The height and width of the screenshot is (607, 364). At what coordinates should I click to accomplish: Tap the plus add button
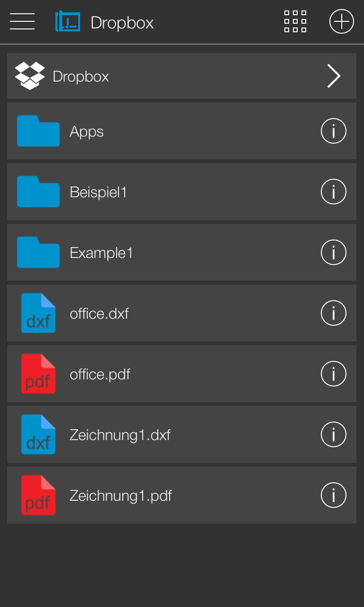point(342,22)
